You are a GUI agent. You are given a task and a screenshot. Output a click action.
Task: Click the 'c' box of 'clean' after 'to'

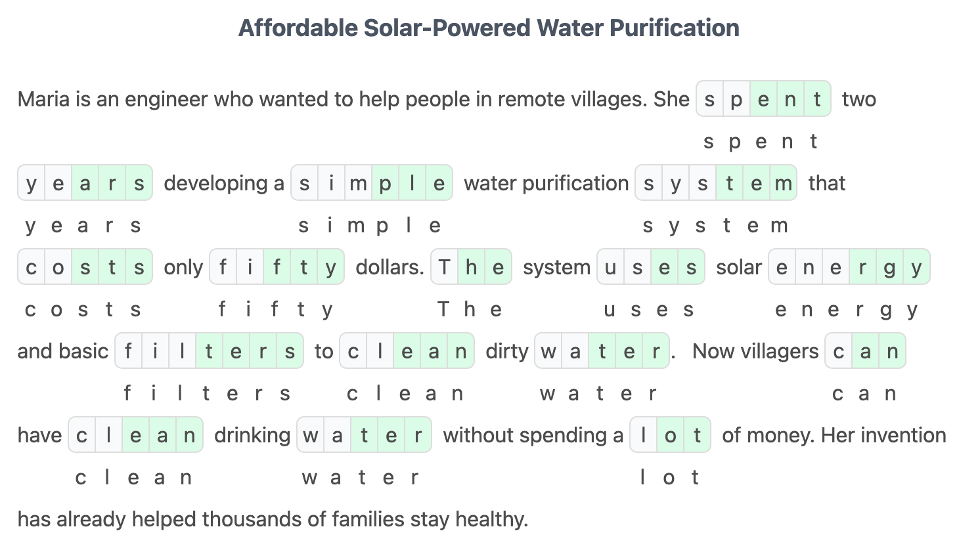pyautogui.click(x=353, y=351)
